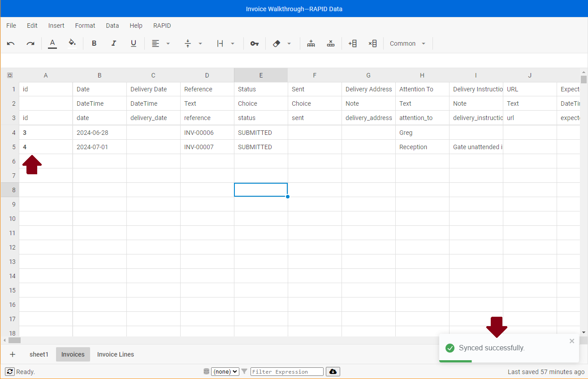Click the sync refresh icon in status bar

coord(10,371)
